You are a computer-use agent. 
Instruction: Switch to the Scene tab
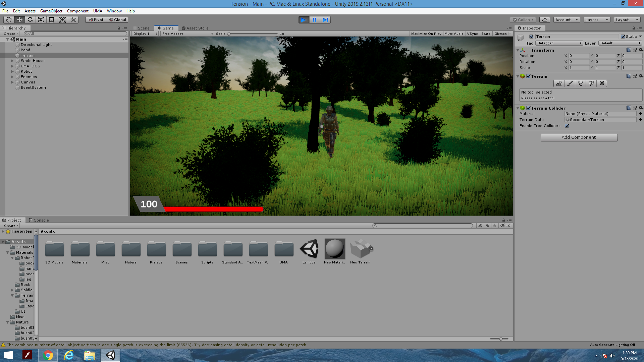click(141, 28)
